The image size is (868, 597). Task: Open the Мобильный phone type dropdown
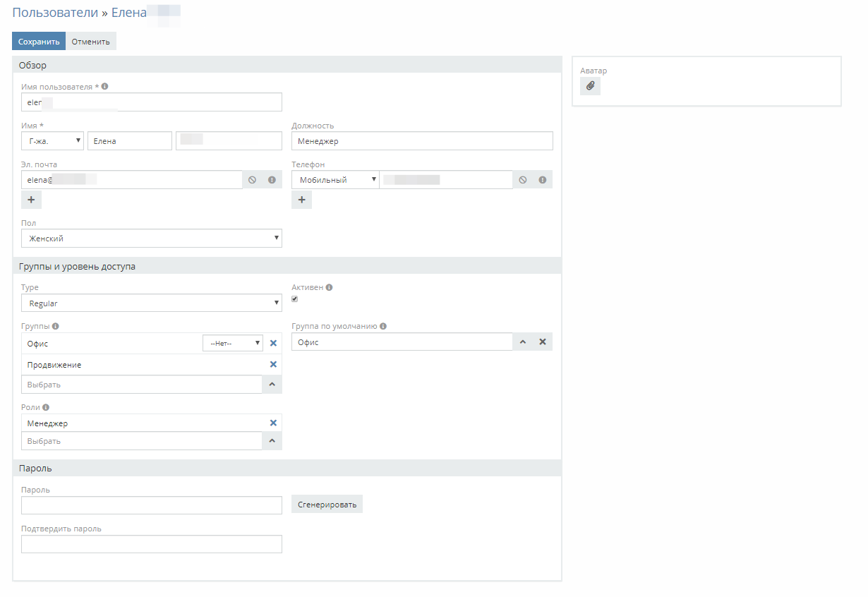335,180
